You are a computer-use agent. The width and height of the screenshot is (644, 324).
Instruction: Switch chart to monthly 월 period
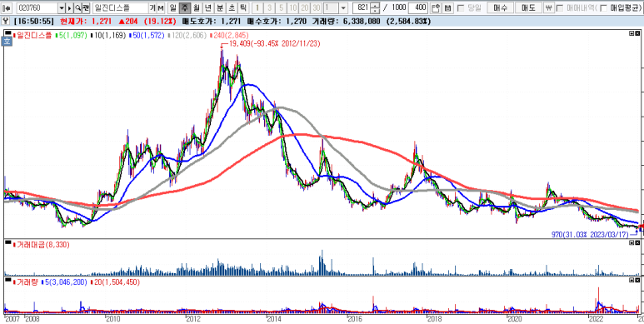point(197,7)
